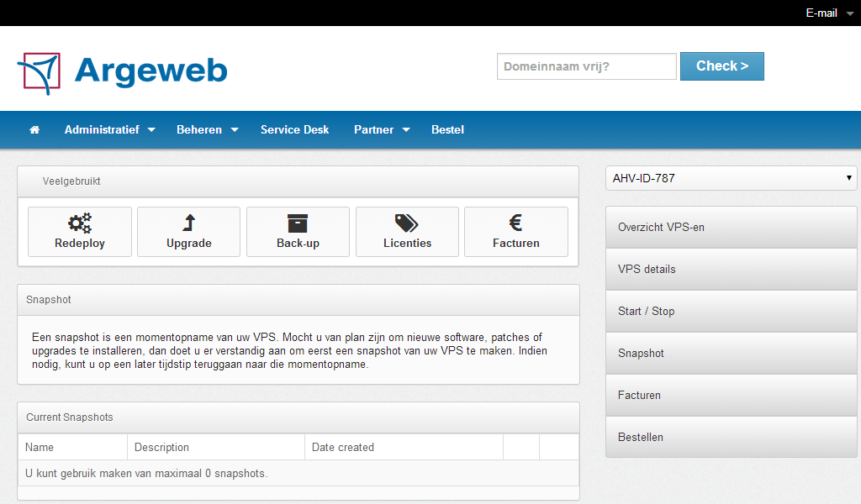Open Licenties via the tags icon
The image size is (861, 504).
pyautogui.click(x=407, y=223)
